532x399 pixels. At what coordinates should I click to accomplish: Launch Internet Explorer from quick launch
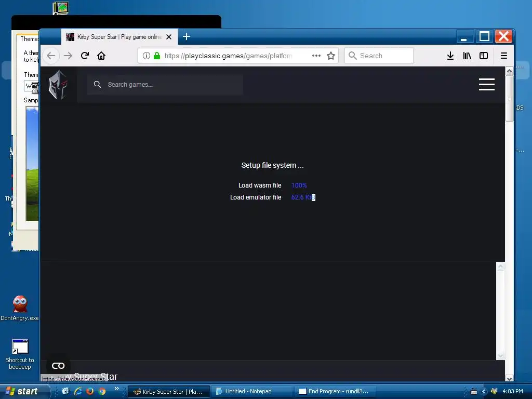pyautogui.click(x=78, y=391)
